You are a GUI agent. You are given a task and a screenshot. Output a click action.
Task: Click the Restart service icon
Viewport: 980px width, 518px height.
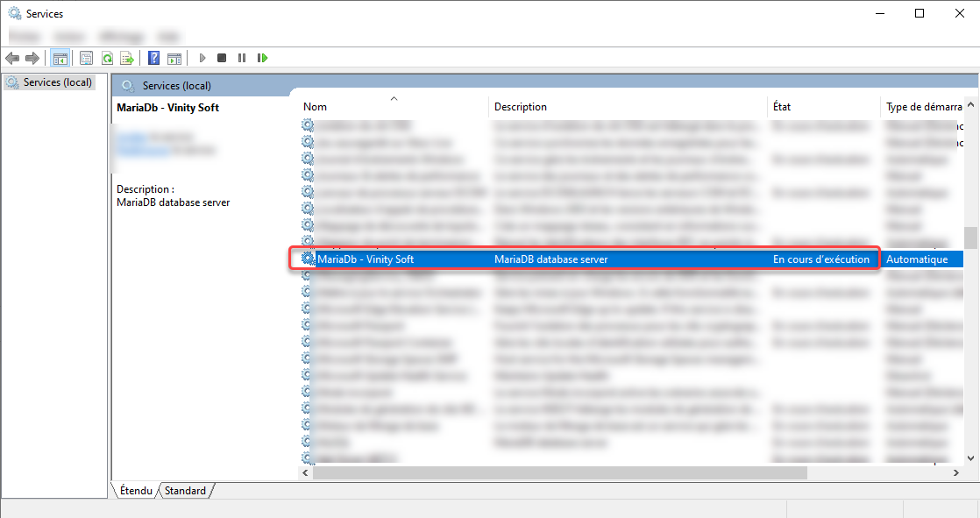262,58
